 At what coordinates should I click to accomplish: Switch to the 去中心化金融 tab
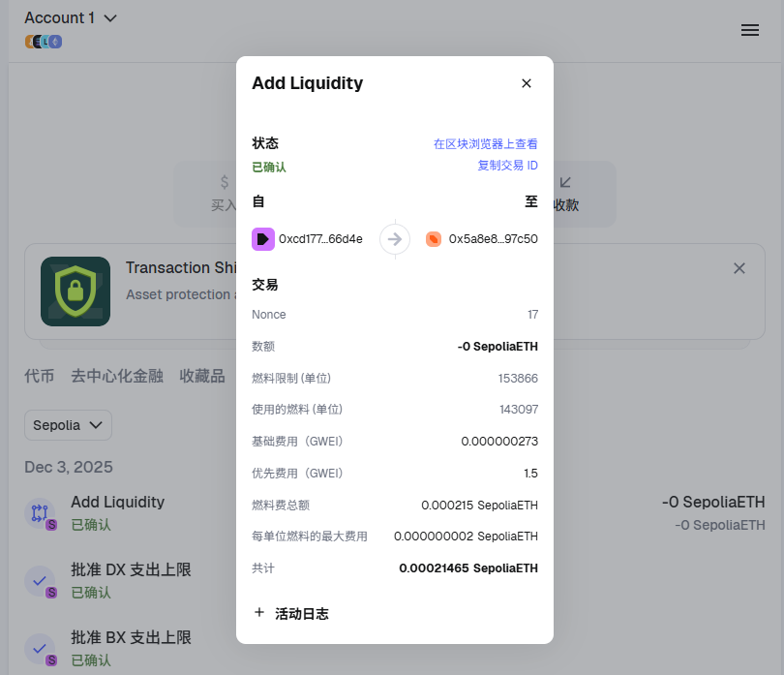pos(117,376)
